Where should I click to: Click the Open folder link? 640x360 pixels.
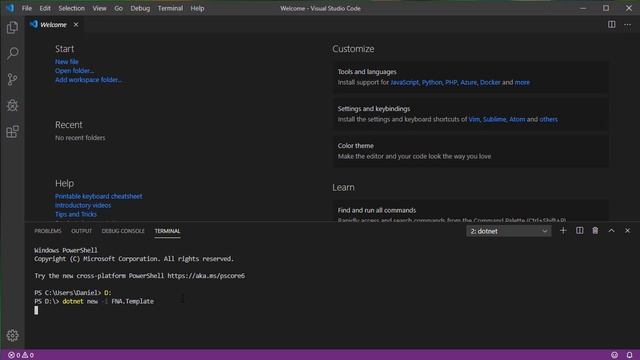[x=74, y=71]
